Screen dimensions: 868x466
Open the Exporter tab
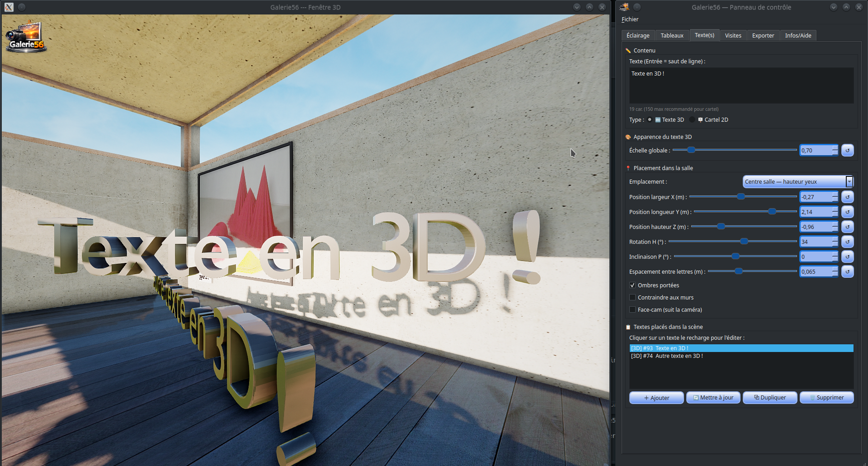click(x=763, y=35)
